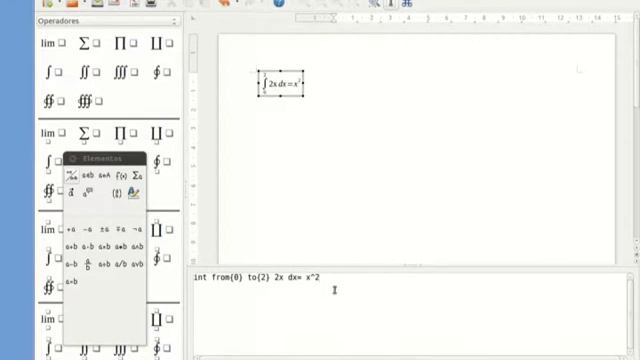Insert triple integral with both limits
Viewport: 640px width, 360px height.
coord(126,349)
